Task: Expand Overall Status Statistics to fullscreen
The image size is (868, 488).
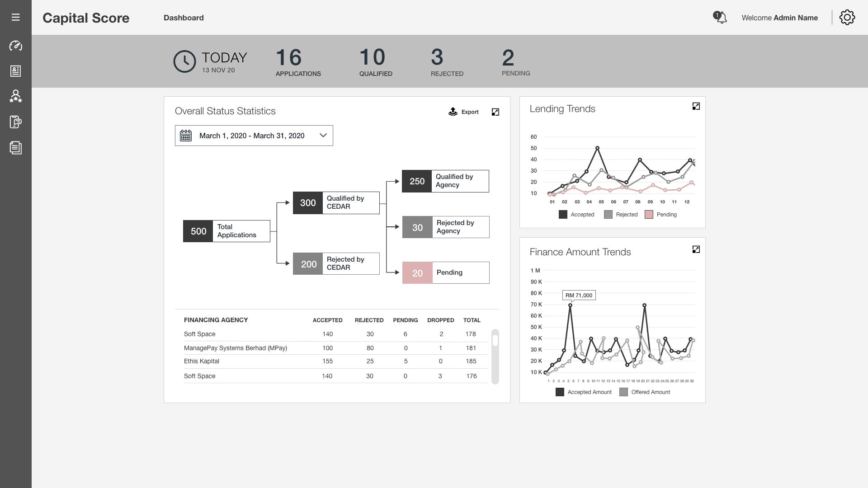Action: pos(495,112)
